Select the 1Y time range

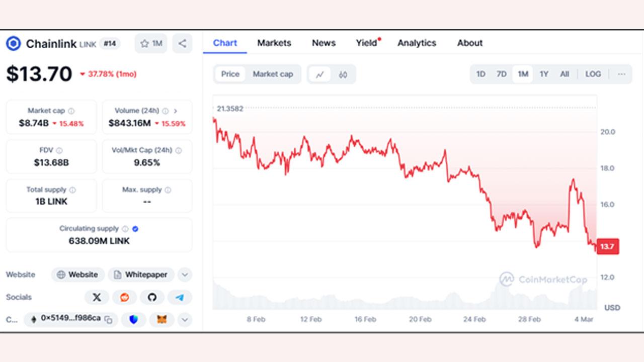coord(544,74)
